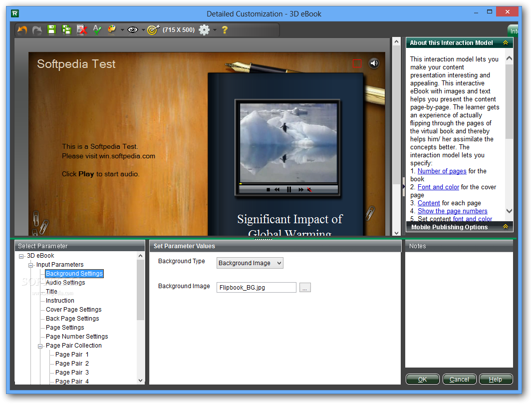The height and width of the screenshot is (404, 532).
Task: Select Page Pair 3 in tree
Action: tap(72, 373)
